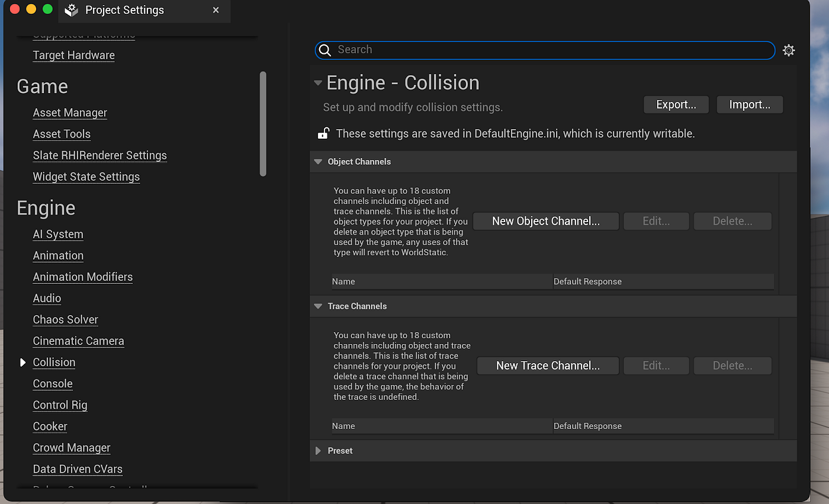Click Edit... in Object Channels

pos(656,221)
